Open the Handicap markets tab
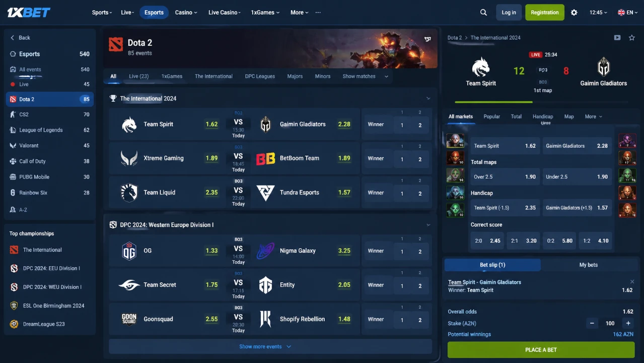644x363 pixels. pos(543,116)
